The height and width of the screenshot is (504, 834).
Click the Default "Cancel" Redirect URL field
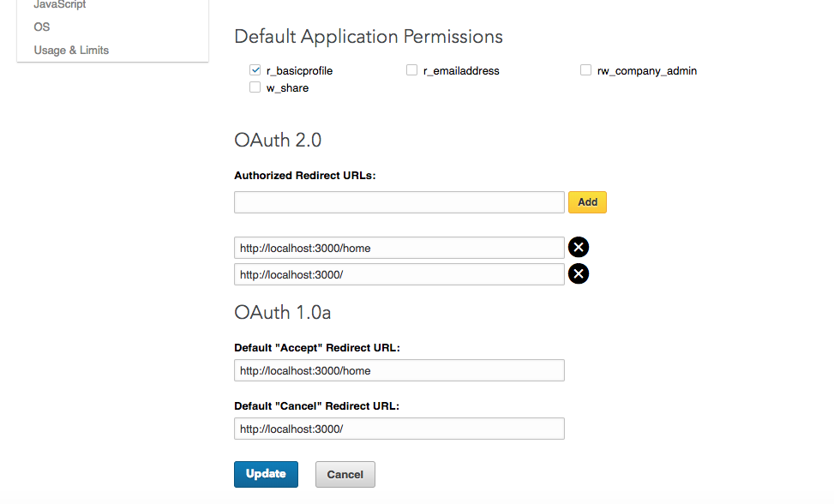[399, 429]
